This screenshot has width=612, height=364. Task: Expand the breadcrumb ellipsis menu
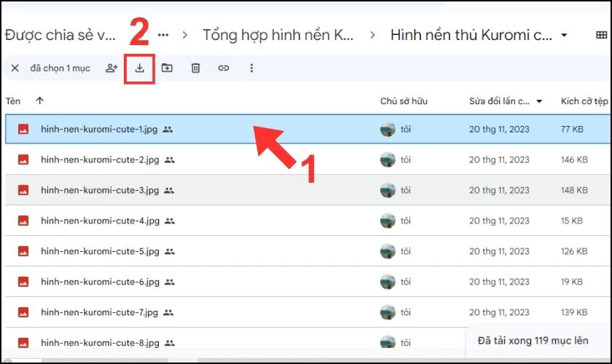163,35
